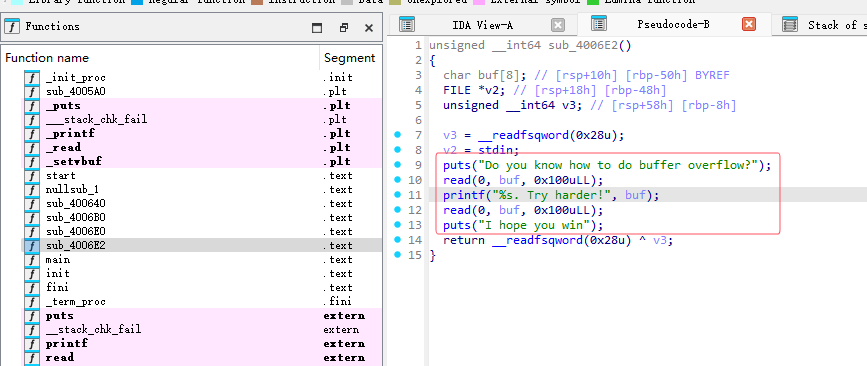
Task: Click the printf call on line 11
Action: coord(463,195)
